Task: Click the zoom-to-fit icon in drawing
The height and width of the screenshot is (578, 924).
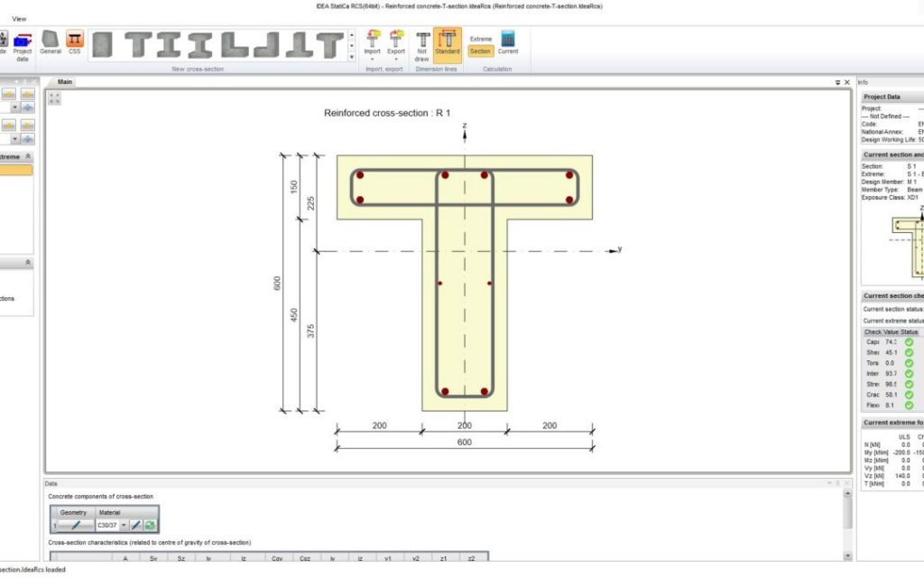Action: point(55,98)
